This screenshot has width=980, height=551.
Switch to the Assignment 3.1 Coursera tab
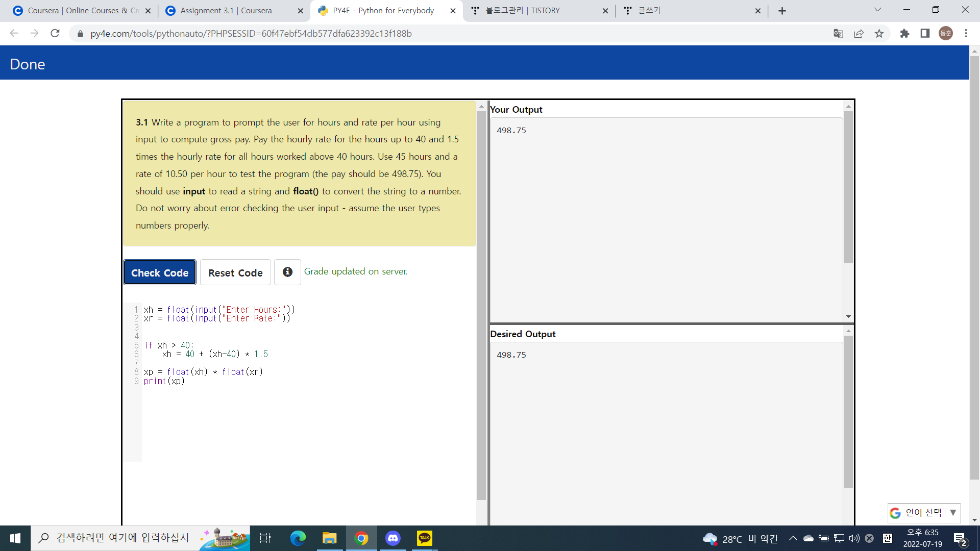(226, 11)
